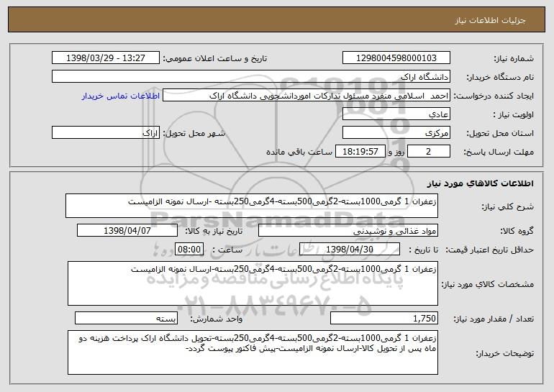Click the تاریخ و ساعت اعلان عمومی label
This screenshot has width=554, height=392.
pyautogui.click(x=215, y=58)
